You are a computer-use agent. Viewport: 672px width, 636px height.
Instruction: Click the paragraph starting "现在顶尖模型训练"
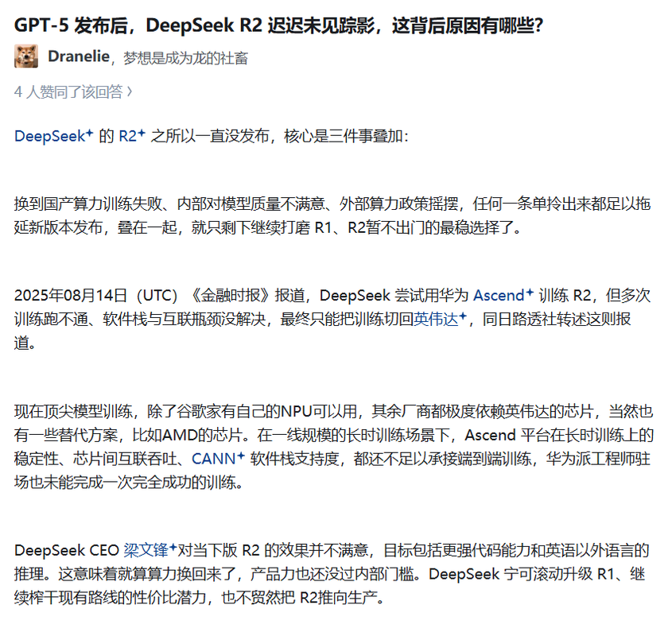pos(333,447)
